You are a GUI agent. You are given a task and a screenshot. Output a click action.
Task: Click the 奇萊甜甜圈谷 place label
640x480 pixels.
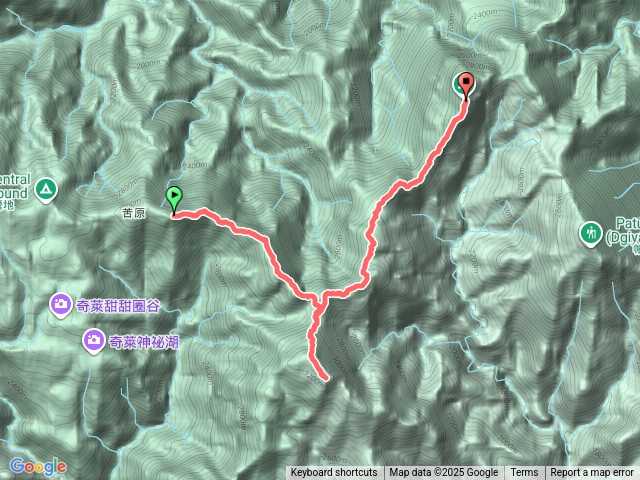[x=118, y=306]
